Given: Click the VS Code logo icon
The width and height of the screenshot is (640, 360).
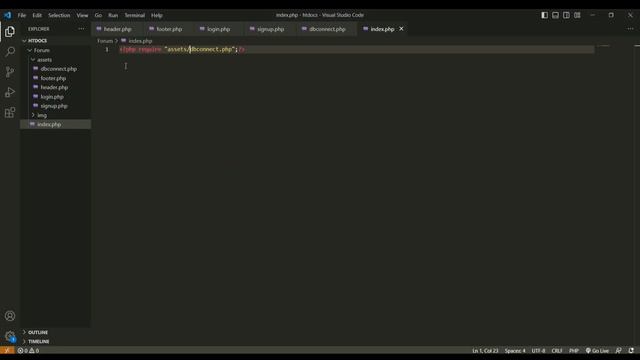Looking at the screenshot, I should coord(8,15).
